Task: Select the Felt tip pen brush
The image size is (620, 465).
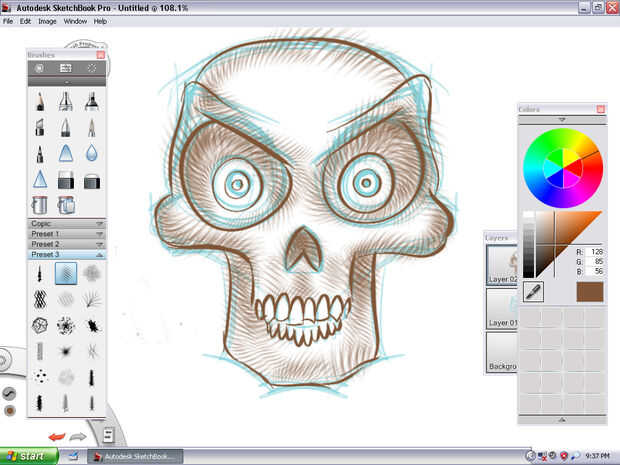Action: pyautogui.click(x=40, y=153)
